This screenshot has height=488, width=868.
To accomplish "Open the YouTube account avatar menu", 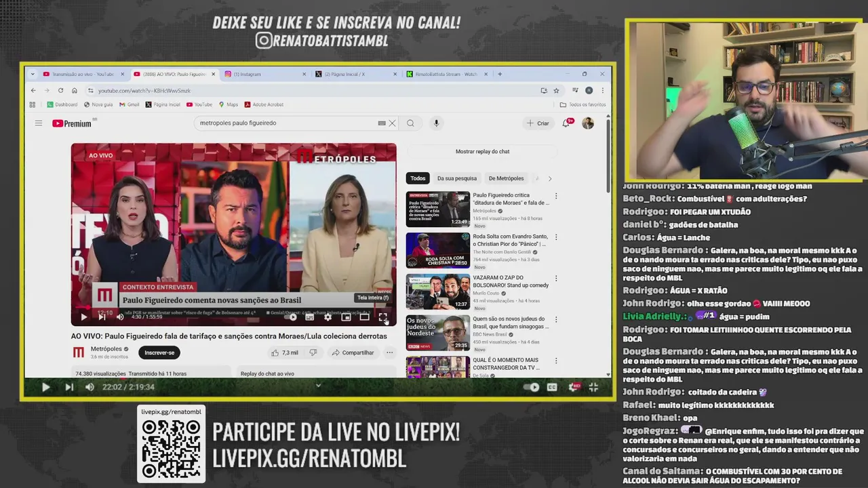I will 588,123.
